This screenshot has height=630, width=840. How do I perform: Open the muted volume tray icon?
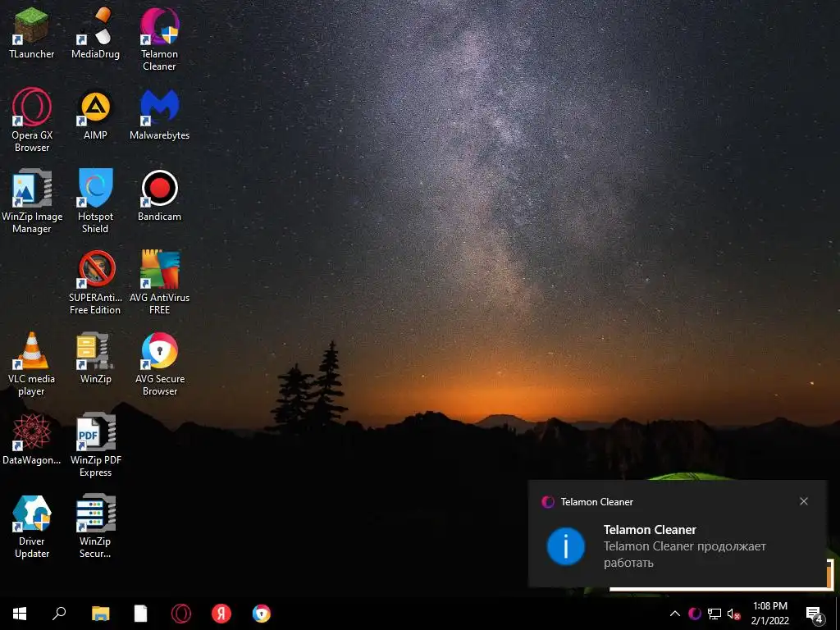(x=734, y=614)
